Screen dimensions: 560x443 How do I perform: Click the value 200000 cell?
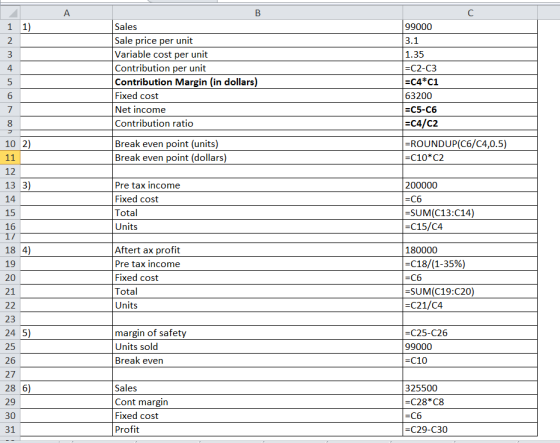point(470,185)
